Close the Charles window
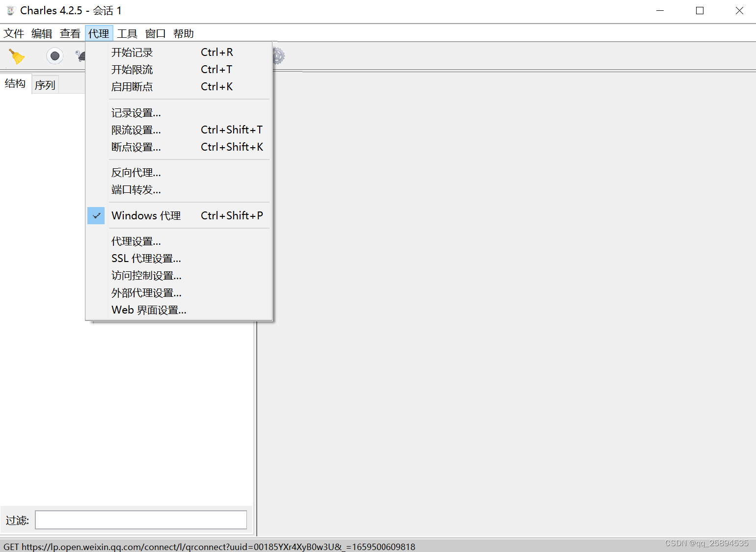756x552 pixels. [739, 10]
